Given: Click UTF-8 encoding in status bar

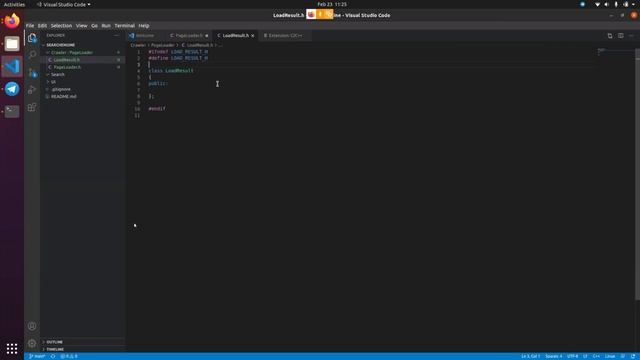Looking at the screenshot, I should 573,356.
